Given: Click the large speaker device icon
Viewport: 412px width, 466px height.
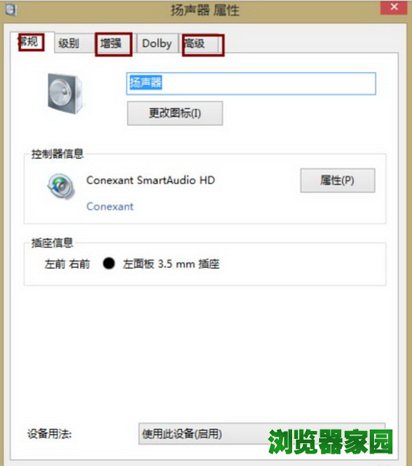Looking at the screenshot, I should click(65, 93).
